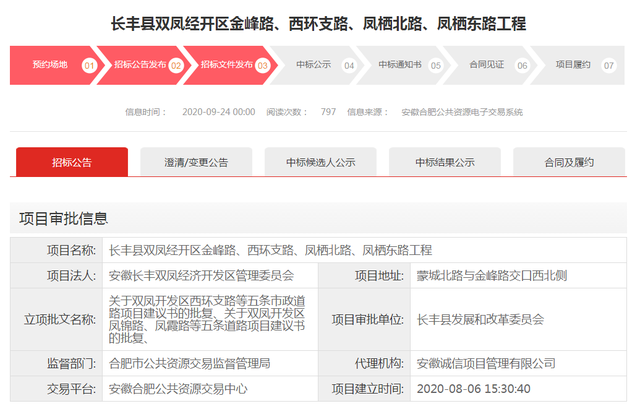Click the 项目审批单位 label cell
Viewport: 640px width, 414px height.
click(x=364, y=319)
